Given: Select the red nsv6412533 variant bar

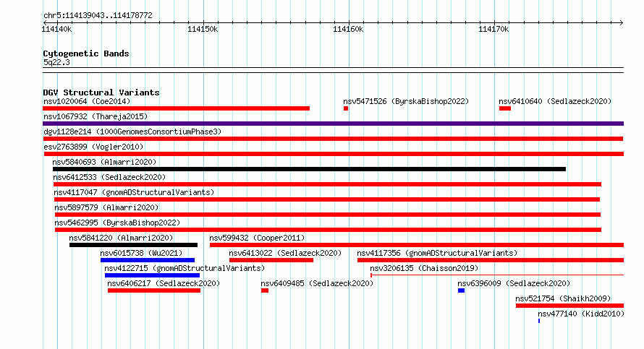Looking at the screenshot, I should (x=327, y=184).
